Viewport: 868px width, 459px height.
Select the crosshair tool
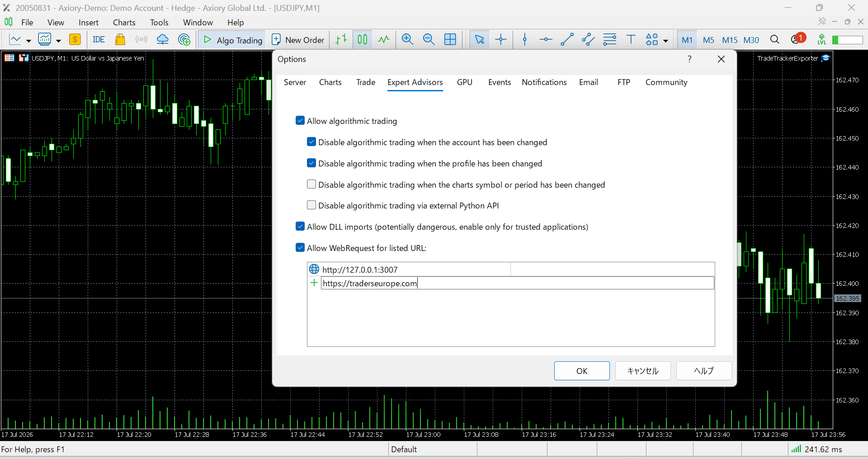coord(501,40)
